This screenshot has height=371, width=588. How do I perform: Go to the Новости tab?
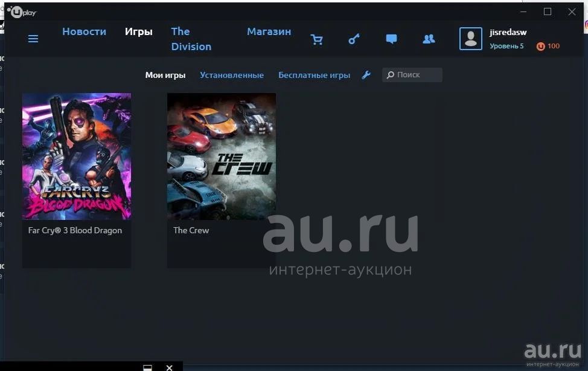tap(85, 31)
